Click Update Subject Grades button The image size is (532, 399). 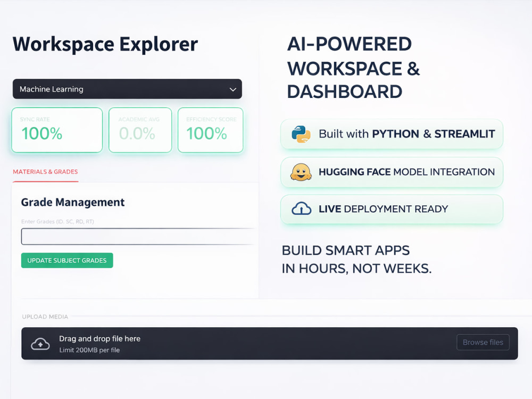tap(67, 260)
